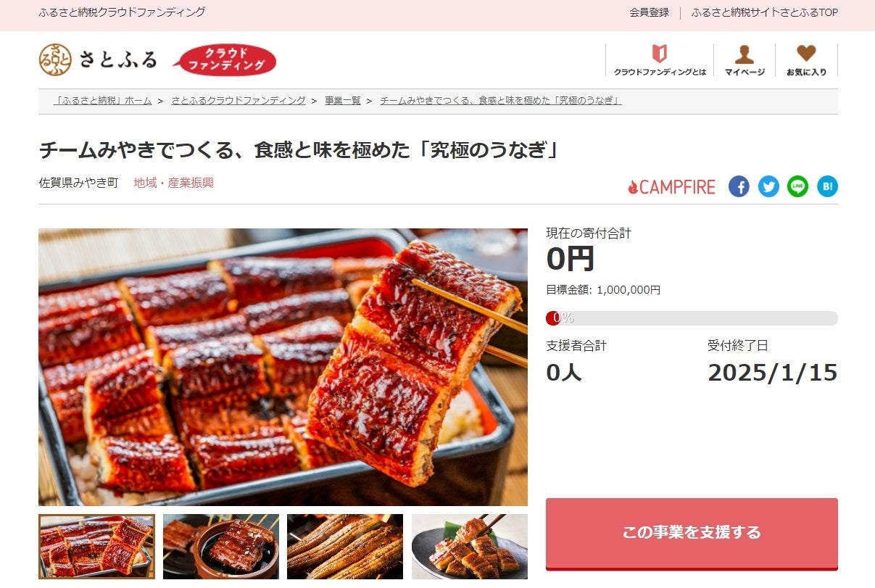Image resolution: width=875 pixels, height=588 pixels.
Task: Open the 事業一覧 breadcrumb link
Action: point(343,101)
